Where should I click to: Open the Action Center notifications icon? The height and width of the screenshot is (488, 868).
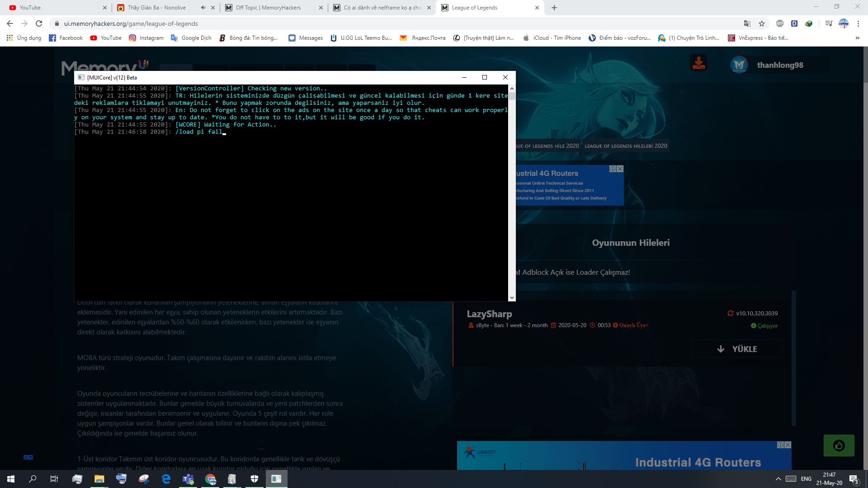pyautogui.click(x=854, y=479)
